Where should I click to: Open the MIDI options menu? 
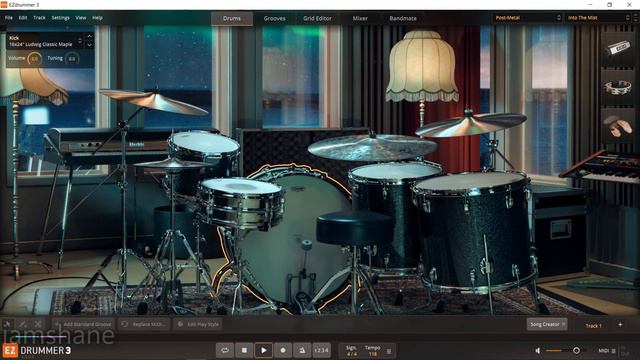613,351
